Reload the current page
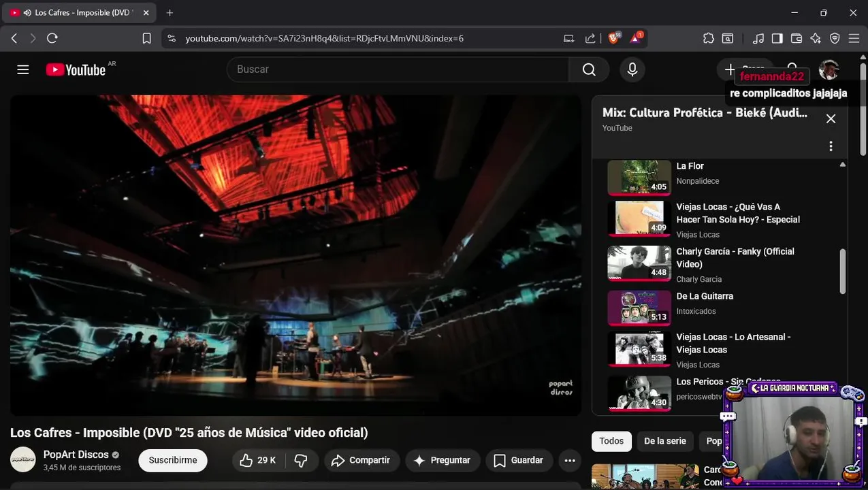 pos(52,38)
